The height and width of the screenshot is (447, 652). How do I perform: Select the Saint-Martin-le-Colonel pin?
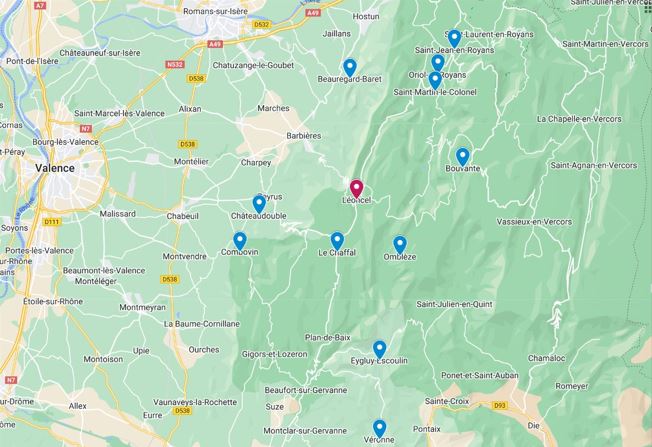[435, 81]
